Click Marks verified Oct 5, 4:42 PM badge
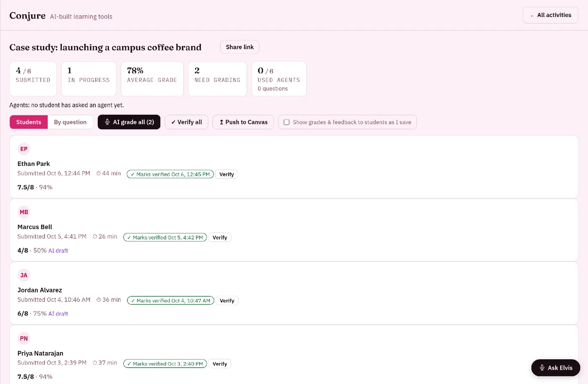 click(x=165, y=237)
